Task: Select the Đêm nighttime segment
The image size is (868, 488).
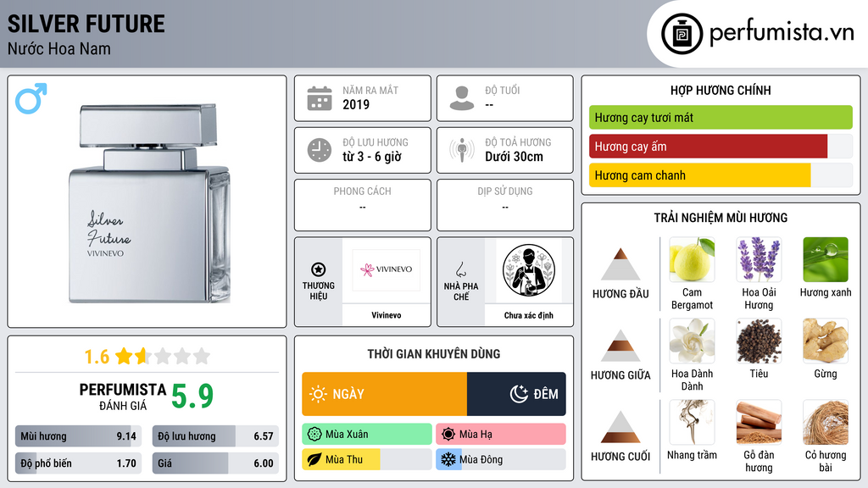Action: 516,394
